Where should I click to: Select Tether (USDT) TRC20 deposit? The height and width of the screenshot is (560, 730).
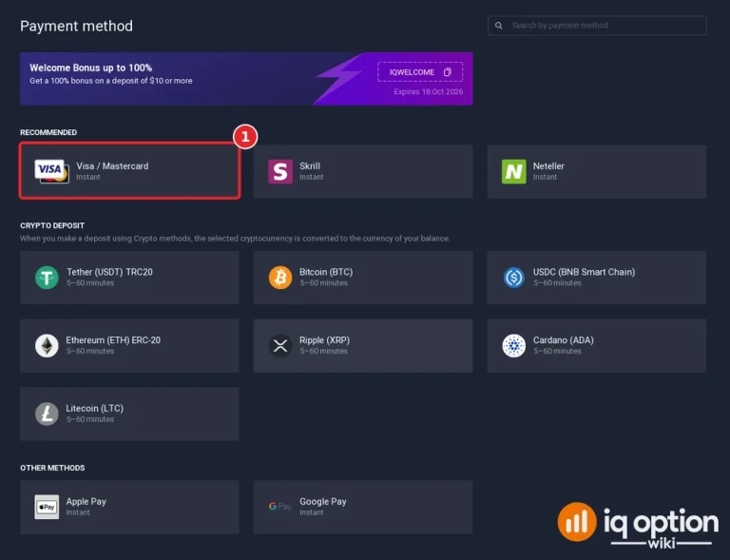[x=129, y=278]
